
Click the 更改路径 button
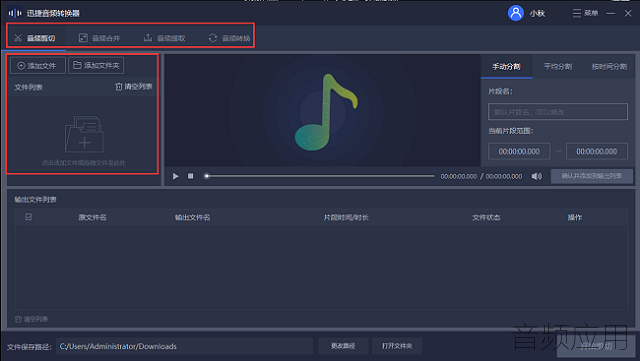[x=343, y=346]
